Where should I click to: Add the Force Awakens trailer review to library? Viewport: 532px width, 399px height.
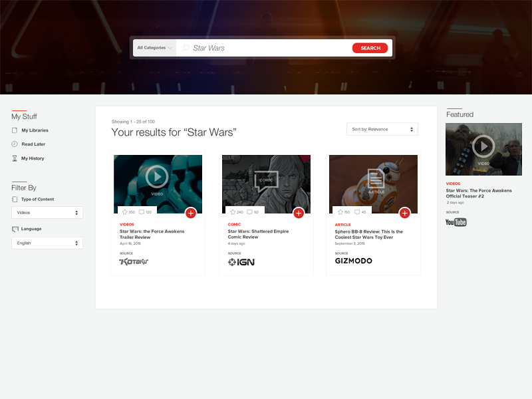[x=191, y=213]
